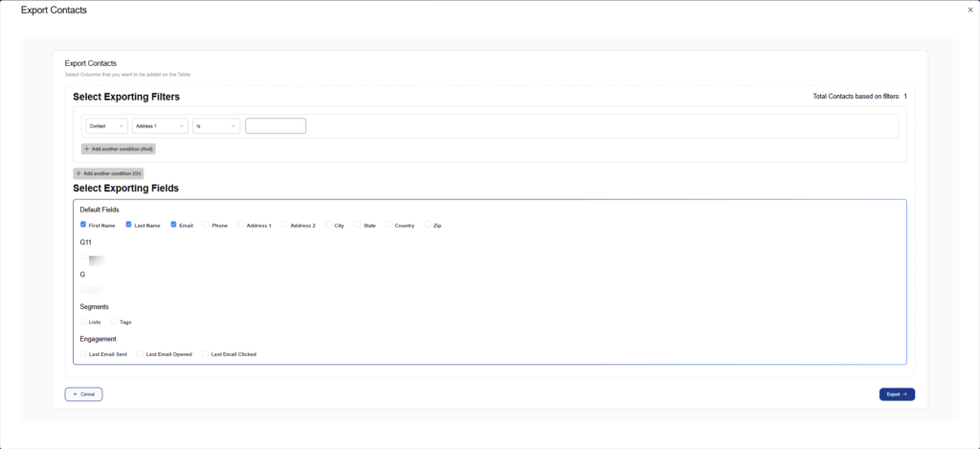Uncheck the First Name field
The width and height of the screenshot is (980, 449).
point(83,225)
